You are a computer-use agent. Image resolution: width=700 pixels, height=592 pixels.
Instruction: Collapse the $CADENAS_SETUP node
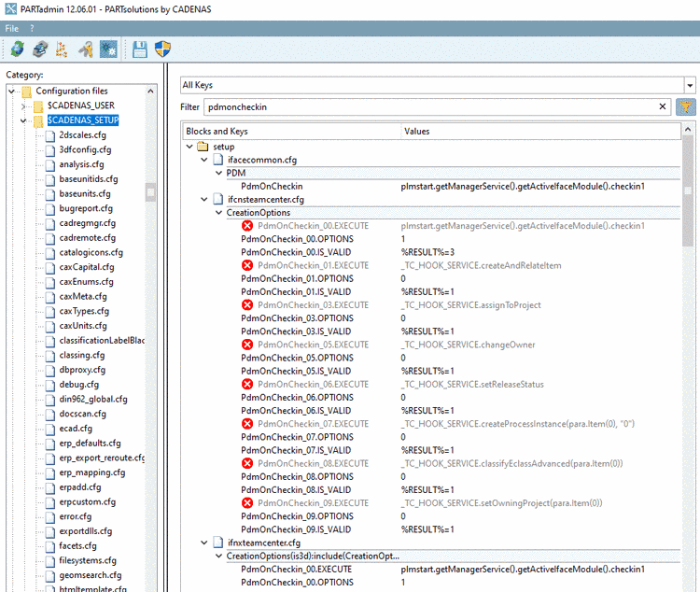[23, 120]
